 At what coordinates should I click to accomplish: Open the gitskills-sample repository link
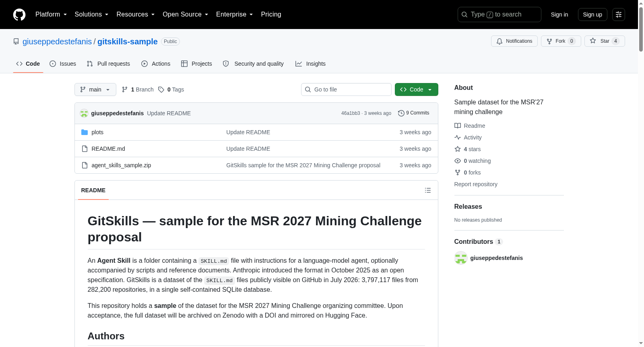128,42
